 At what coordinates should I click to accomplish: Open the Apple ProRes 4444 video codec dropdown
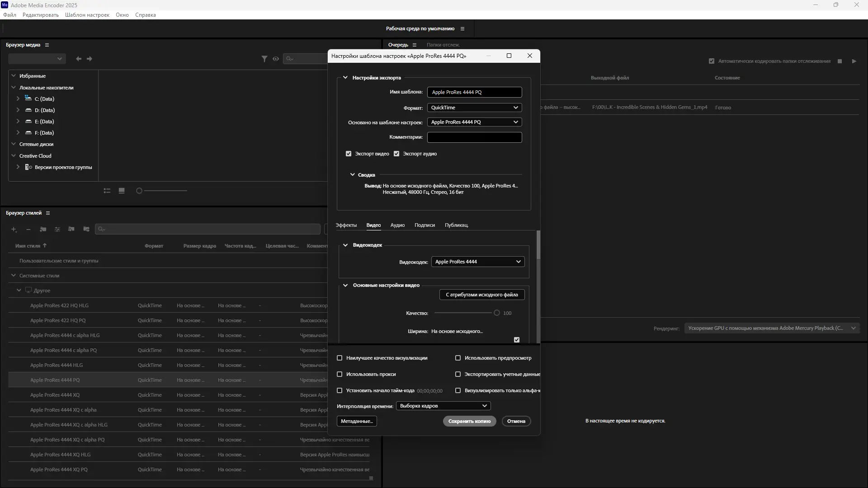click(478, 262)
